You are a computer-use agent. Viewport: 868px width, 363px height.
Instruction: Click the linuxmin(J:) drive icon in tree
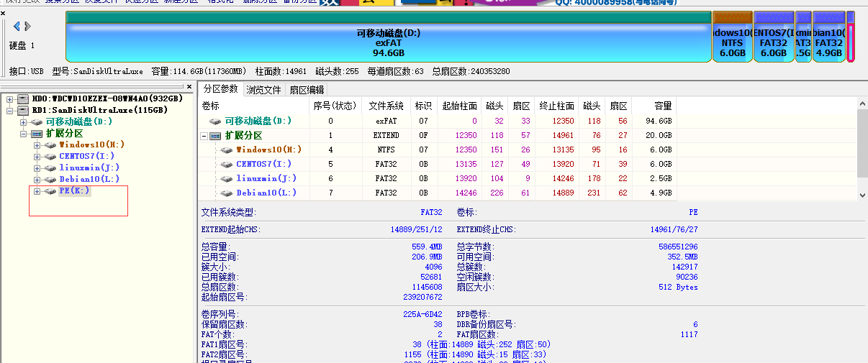point(50,168)
